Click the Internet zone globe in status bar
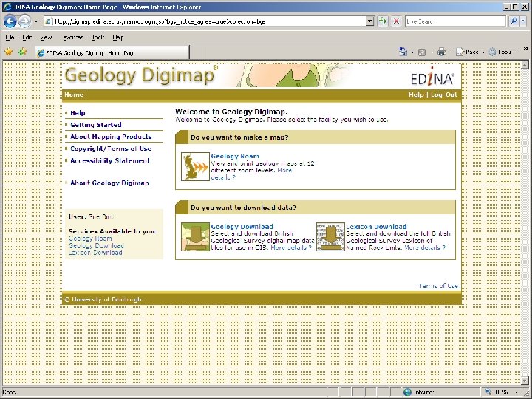The image size is (532, 399). (x=407, y=392)
